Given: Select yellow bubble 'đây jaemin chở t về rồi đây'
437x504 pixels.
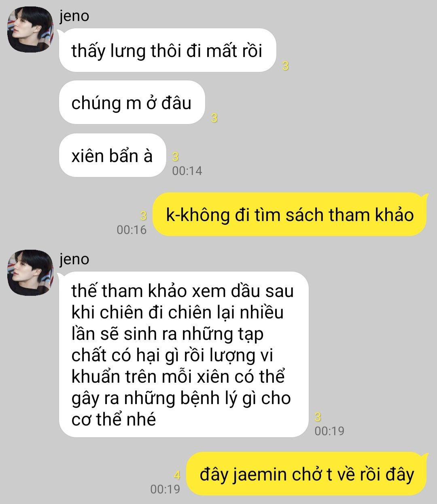Looking at the screenshot, I should point(307,474).
